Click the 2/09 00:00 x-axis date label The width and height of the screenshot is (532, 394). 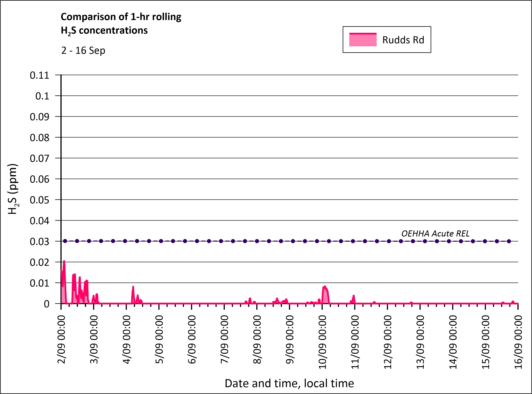(61, 339)
